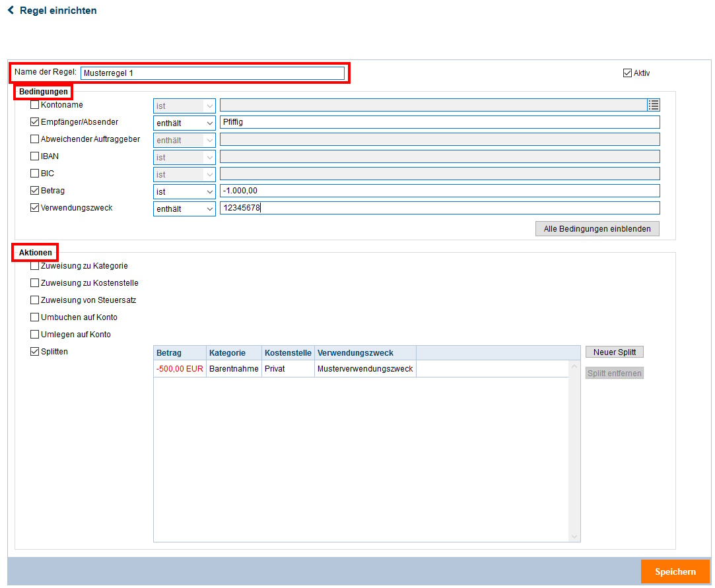Disable the Empfänger/Absender condition checkbox
Screen dimensions: 715x588
point(35,122)
